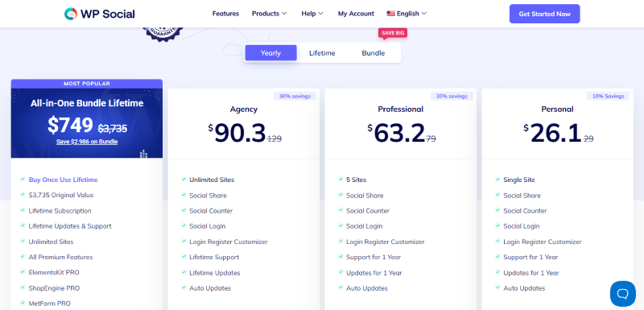Click the crossed-out $3,735 price
Screen dimensions: 644x310
[x=113, y=129]
